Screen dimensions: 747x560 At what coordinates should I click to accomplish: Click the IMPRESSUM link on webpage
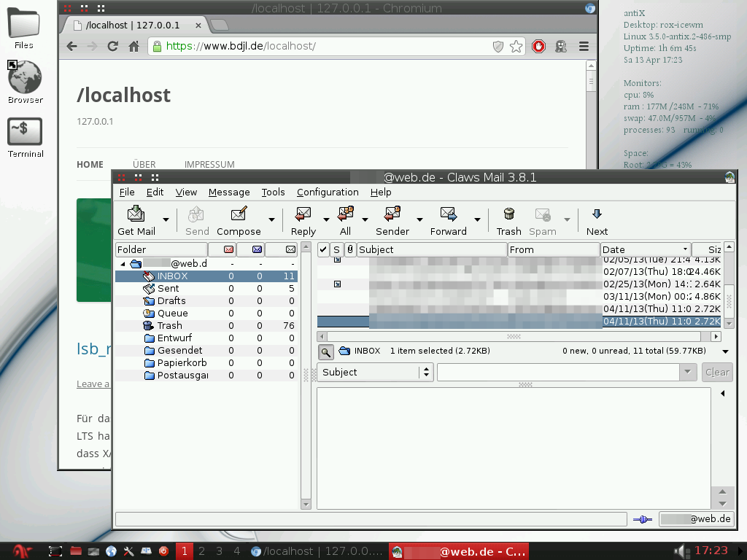click(209, 165)
